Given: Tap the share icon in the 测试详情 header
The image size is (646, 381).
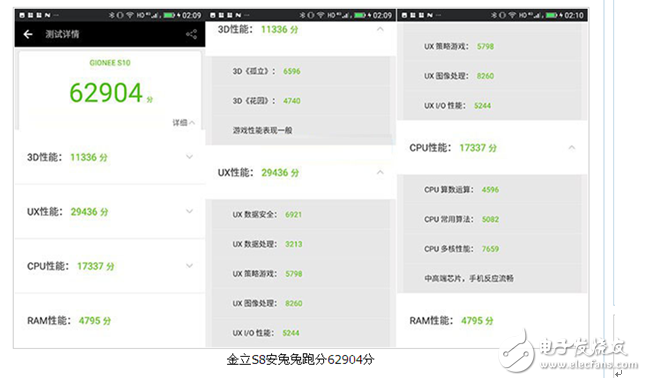Looking at the screenshot, I should 191,34.
